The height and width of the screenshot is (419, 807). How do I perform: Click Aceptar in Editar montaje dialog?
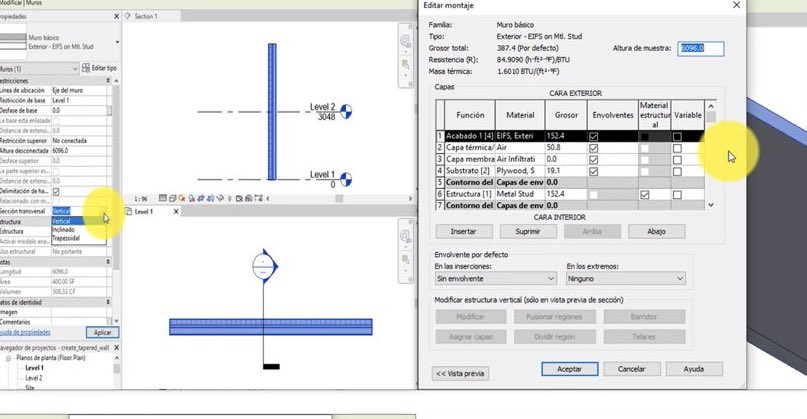(x=570, y=369)
